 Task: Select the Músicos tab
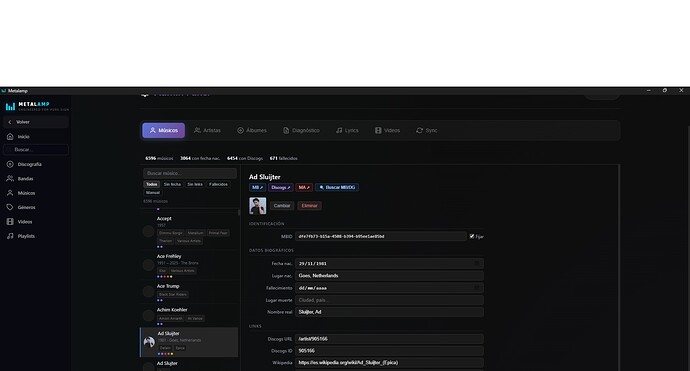163,130
